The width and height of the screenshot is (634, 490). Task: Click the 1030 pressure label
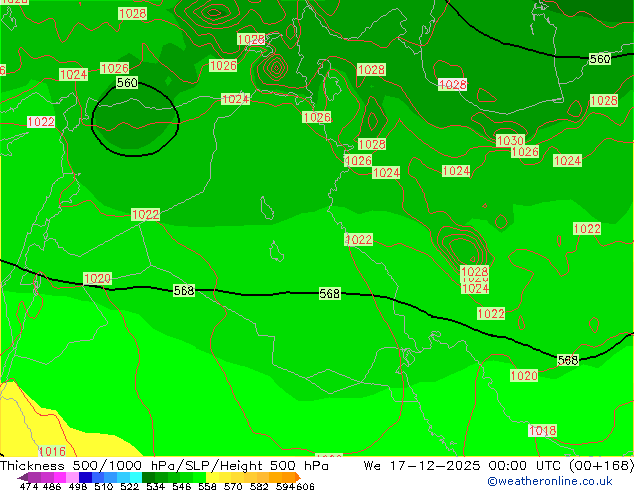(510, 141)
